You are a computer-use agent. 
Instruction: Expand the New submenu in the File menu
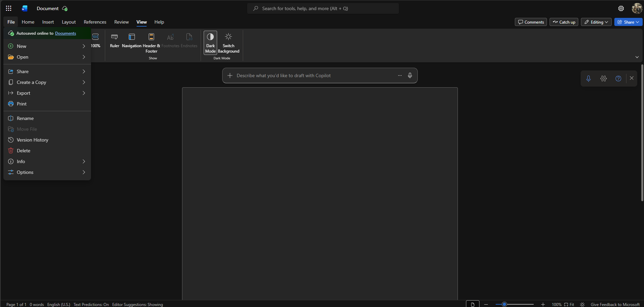click(x=47, y=46)
